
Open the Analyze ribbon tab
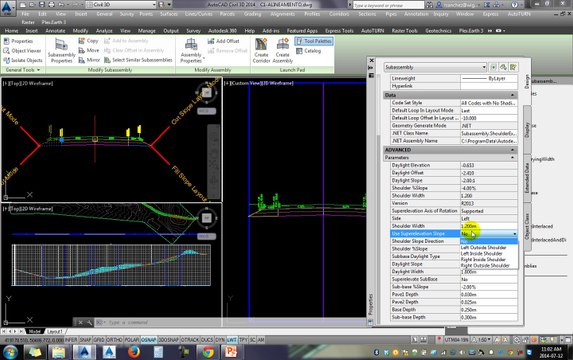[104, 31]
